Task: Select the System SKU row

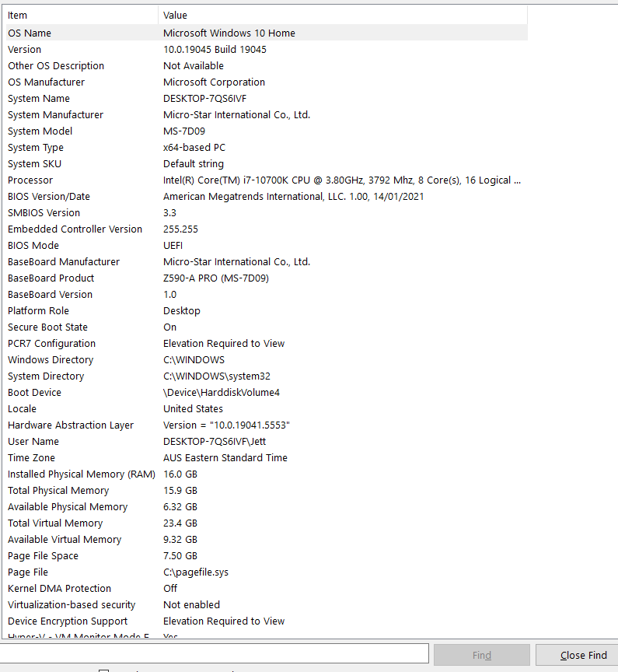Action: coord(267,163)
